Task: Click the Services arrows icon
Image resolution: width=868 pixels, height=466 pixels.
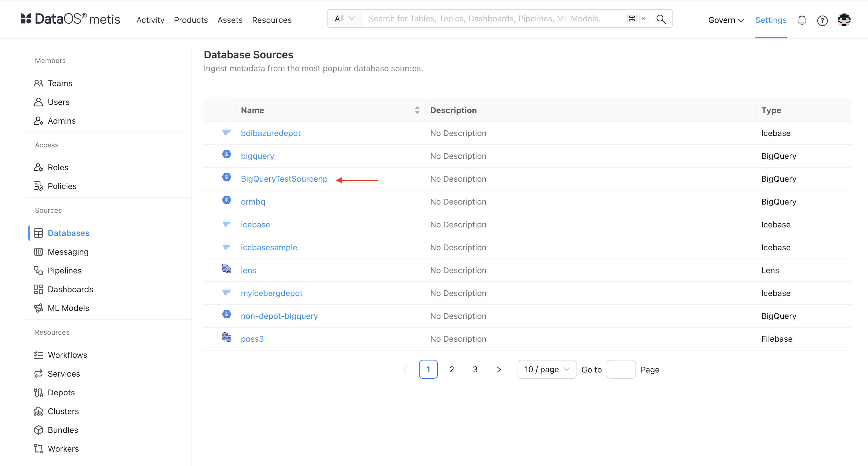Action: 38,374
